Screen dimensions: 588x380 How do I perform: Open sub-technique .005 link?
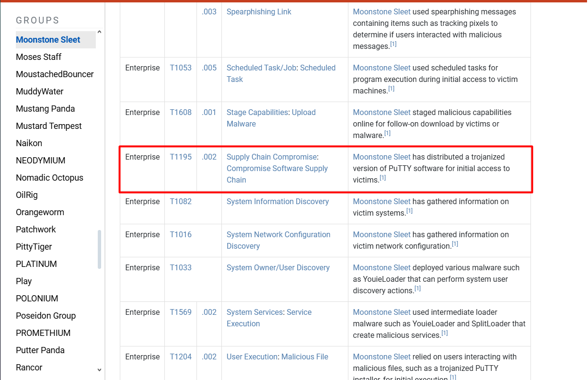(209, 68)
